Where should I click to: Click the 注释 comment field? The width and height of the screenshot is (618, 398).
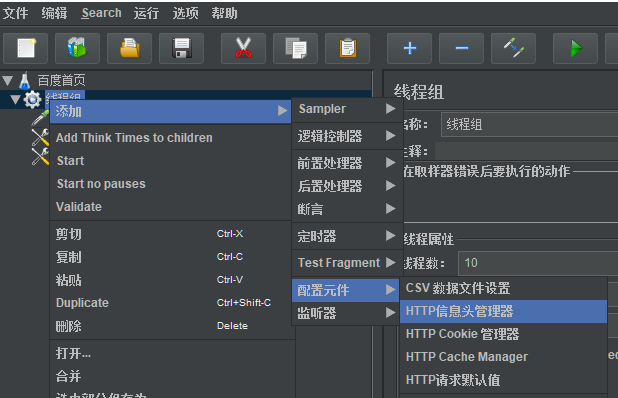click(527, 151)
